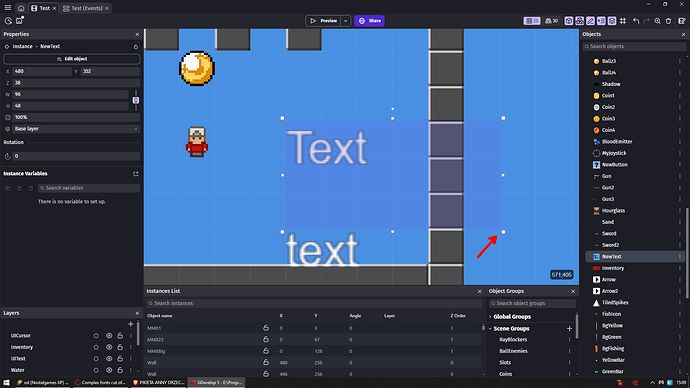Open the zoom magnifier tool
690x388 pixels.
657,21
